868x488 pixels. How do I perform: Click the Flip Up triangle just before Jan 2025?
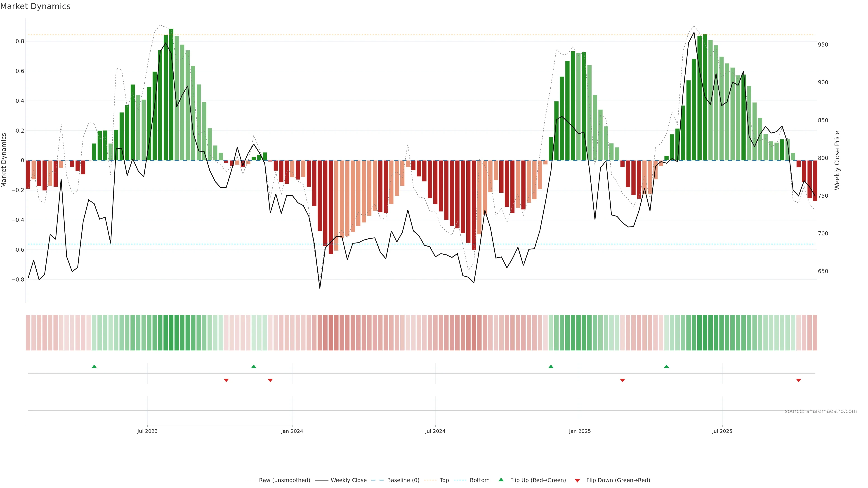click(x=551, y=366)
